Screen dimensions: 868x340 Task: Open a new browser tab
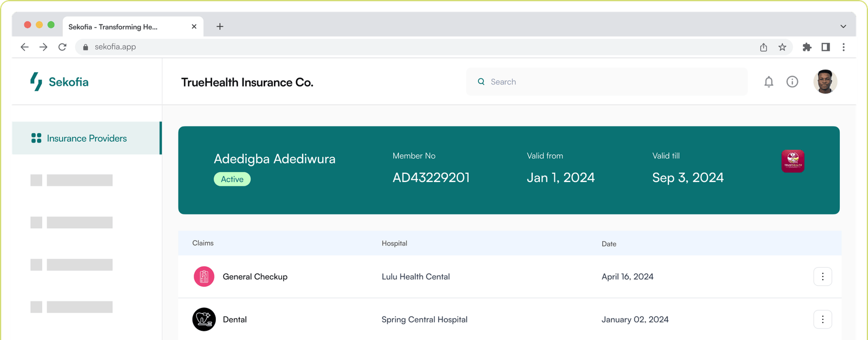click(220, 27)
